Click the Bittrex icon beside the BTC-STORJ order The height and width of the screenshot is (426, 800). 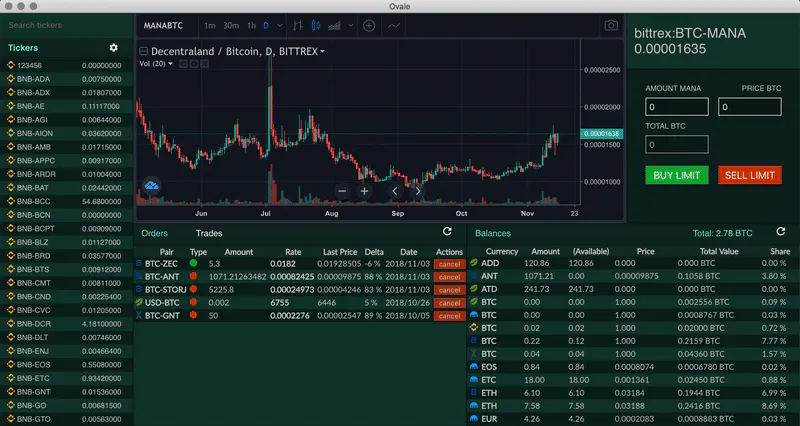(x=139, y=289)
